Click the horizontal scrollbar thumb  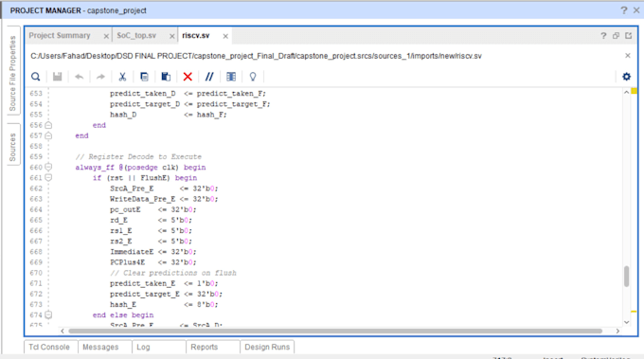[x=335, y=332]
